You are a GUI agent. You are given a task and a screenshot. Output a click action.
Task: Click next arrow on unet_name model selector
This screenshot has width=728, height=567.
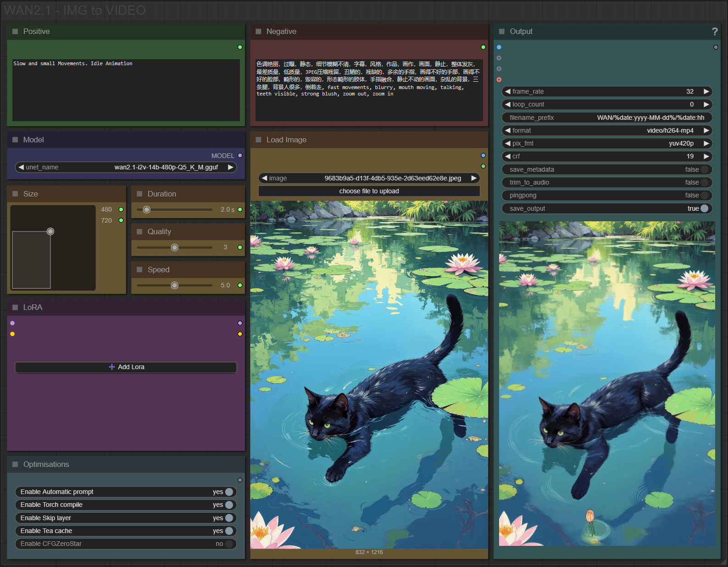[231, 167]
